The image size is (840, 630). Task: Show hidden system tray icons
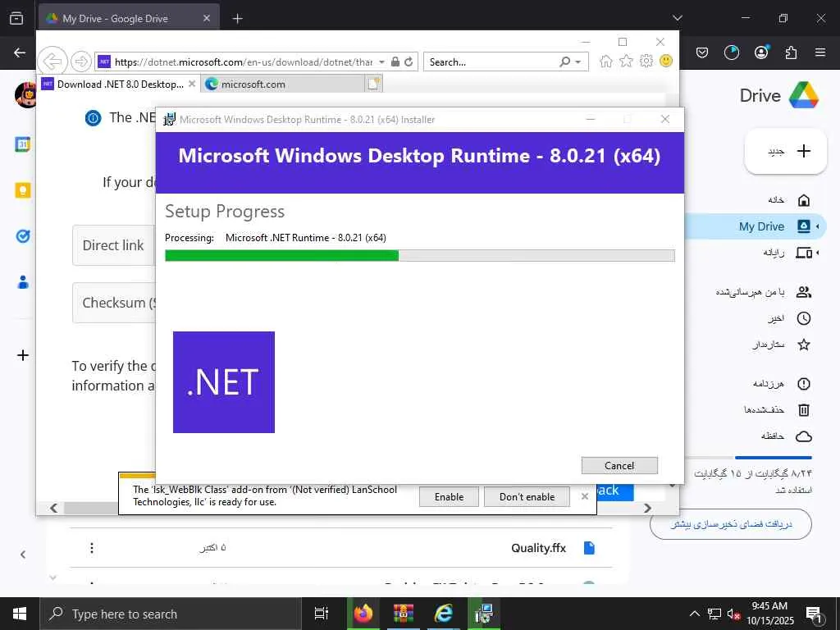coord(694,614)
